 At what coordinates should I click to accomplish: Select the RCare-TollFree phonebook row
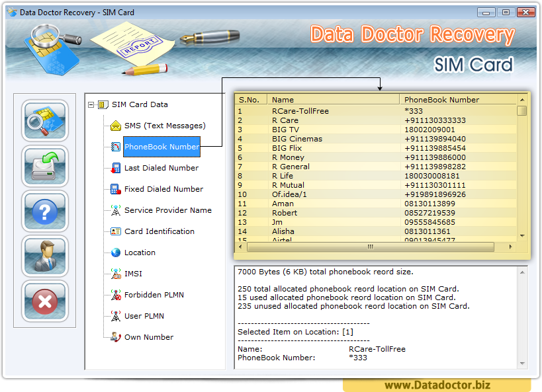pos(376,111)
